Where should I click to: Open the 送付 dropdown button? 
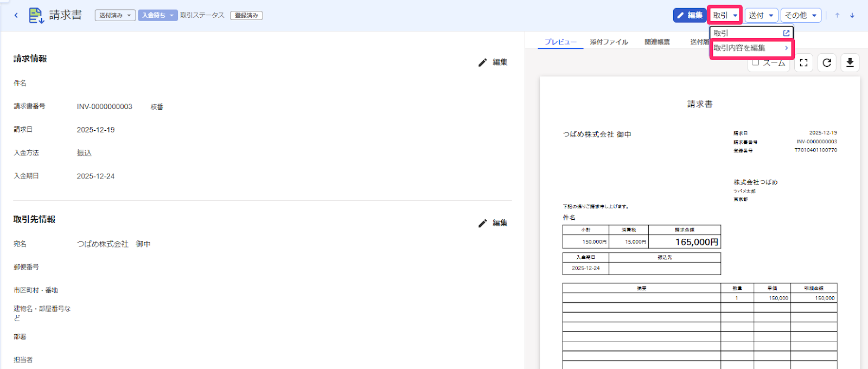pos(761,15)
